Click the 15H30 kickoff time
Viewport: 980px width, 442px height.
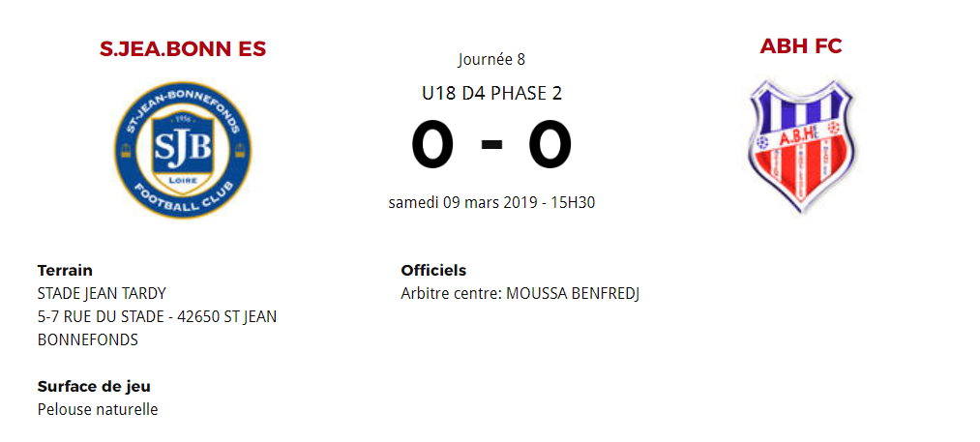(573, 203)
